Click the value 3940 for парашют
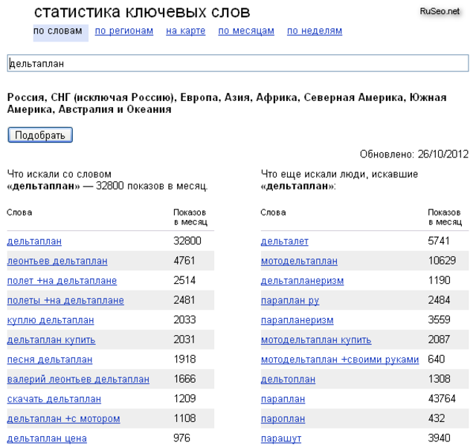 439,438
